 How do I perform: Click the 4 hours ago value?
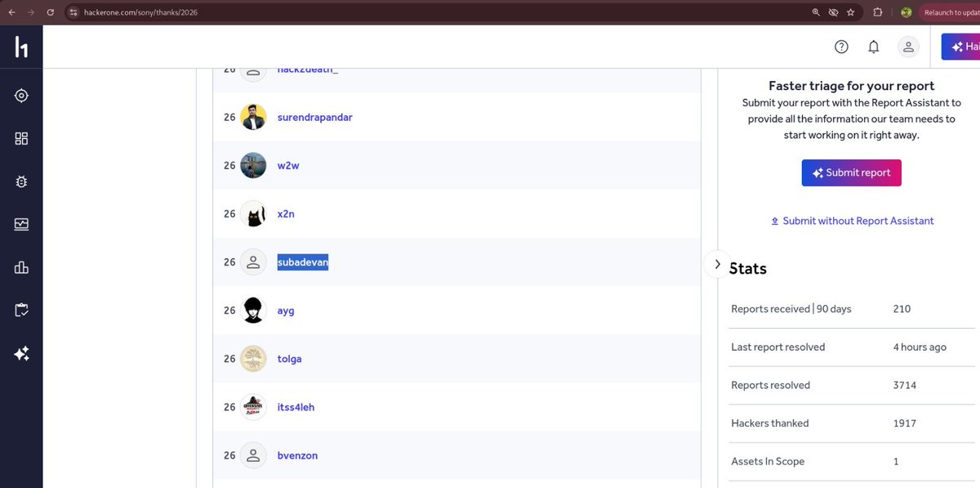(x=920, y=347)
